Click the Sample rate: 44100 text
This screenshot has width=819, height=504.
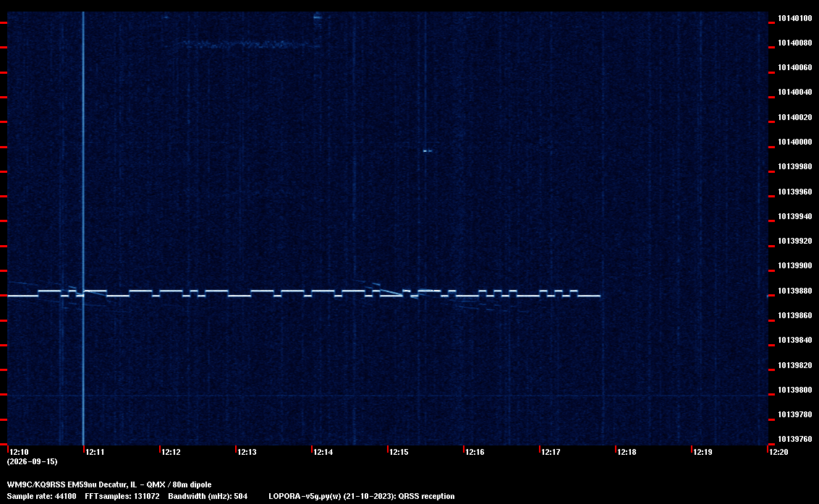point(41,496)
